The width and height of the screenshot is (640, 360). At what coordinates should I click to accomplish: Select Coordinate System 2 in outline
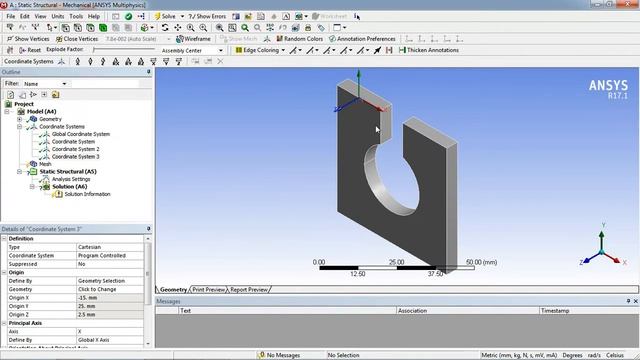pos(75,149)
